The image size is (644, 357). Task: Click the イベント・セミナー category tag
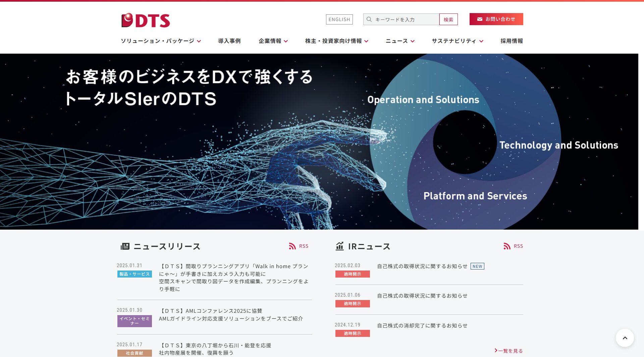[135, 321]
